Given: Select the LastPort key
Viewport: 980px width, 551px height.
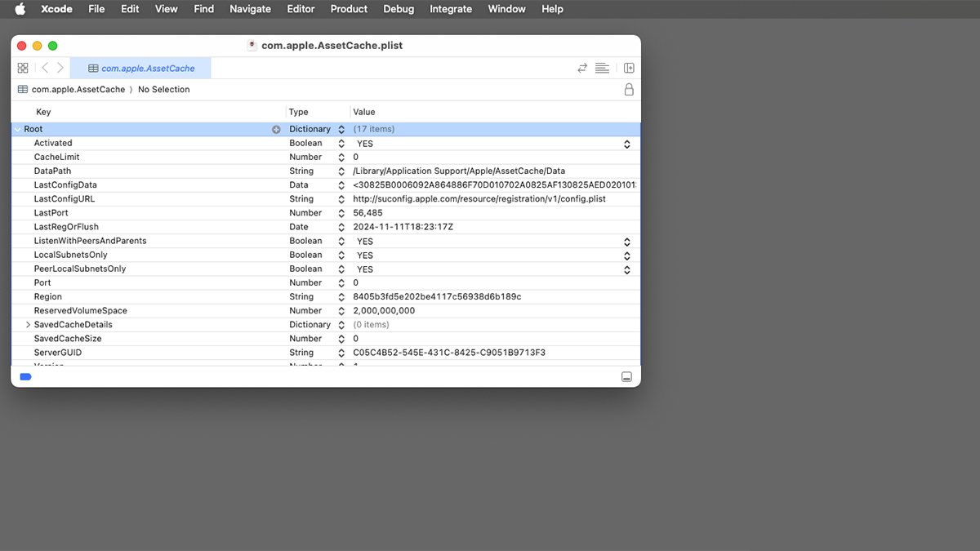Looking at the screenshot, I should pyautogui.click(x=51, y=213).
